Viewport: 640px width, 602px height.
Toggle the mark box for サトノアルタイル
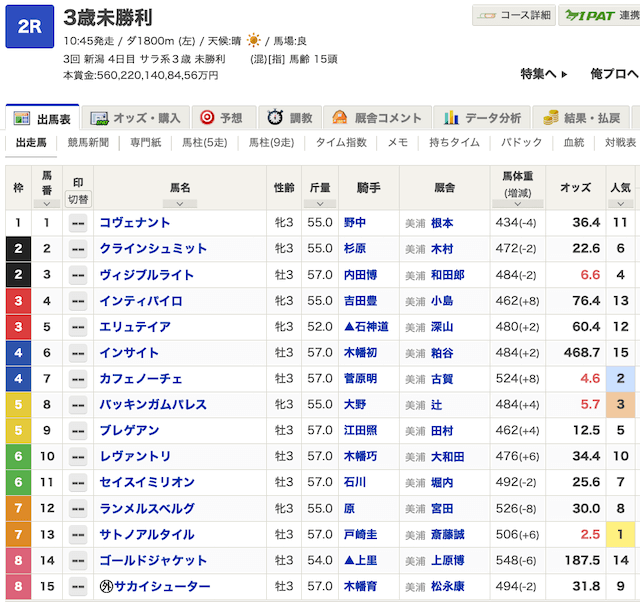[x=78, y=535]
